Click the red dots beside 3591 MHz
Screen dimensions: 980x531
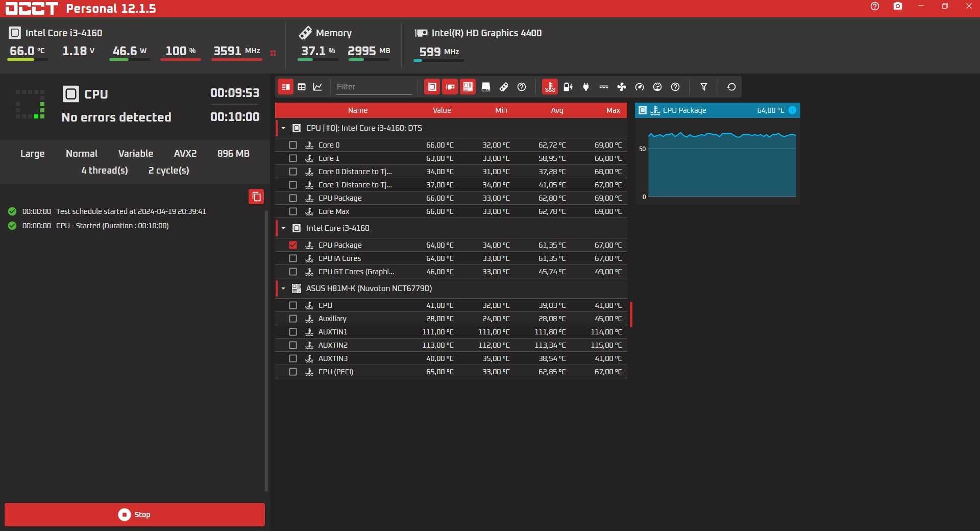tap(273, 53)
